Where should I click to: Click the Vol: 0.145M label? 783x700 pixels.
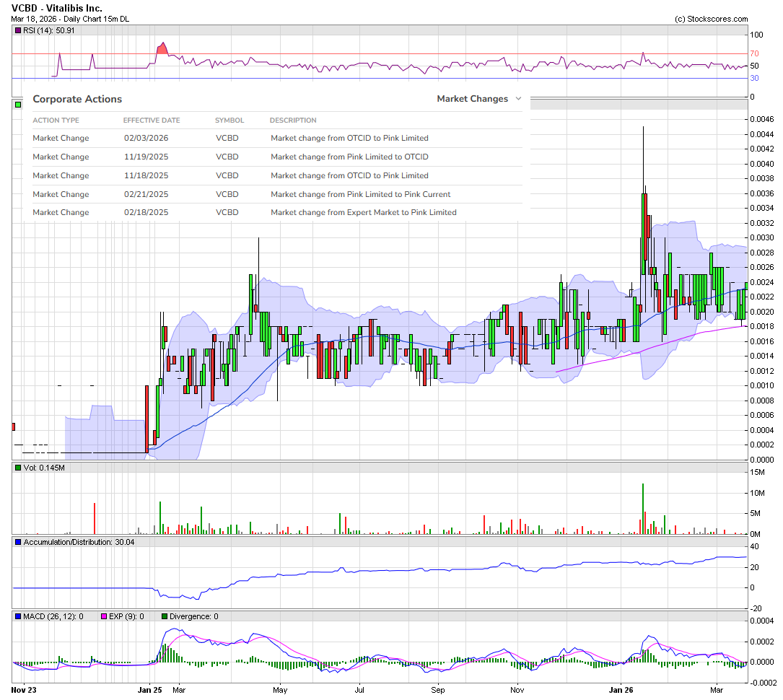pos(44,468)
